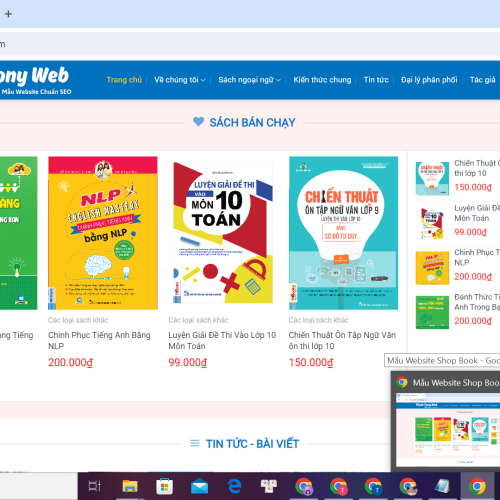
Task: Click the active Chrome icon in the taskbar
Action: click(x=477, y=486)
